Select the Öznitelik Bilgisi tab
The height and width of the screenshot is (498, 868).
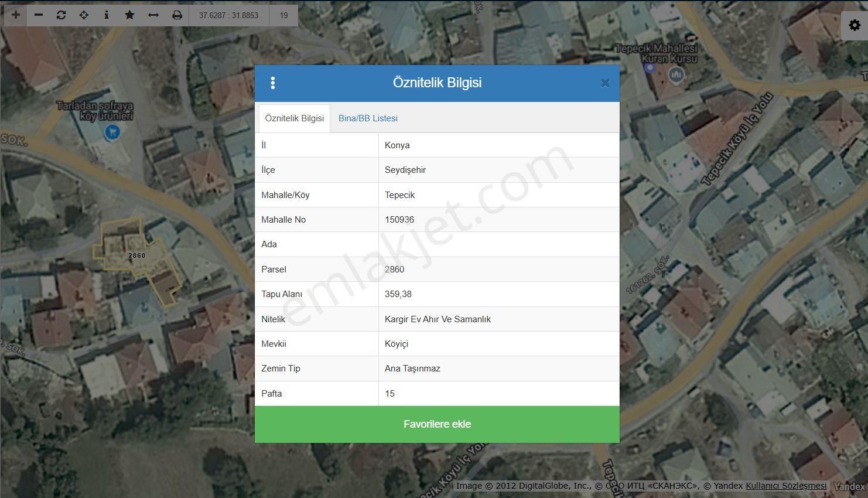(x=294, y=118)
